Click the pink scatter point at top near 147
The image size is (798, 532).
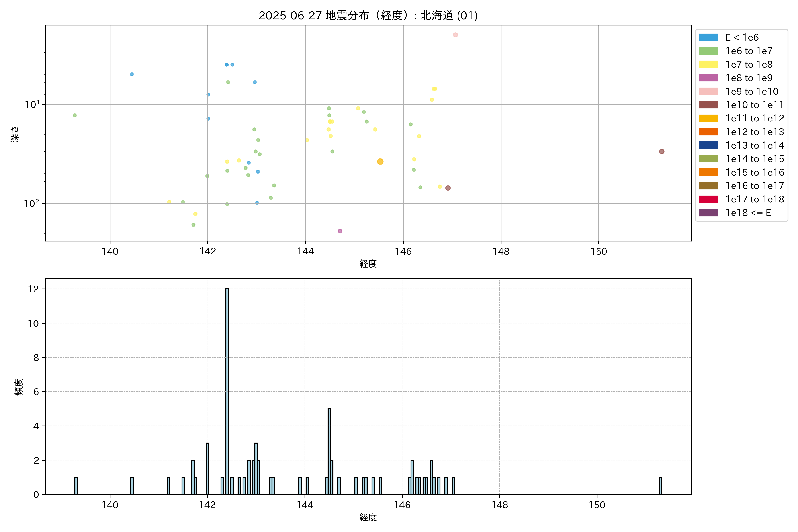[x=455, y=35]
